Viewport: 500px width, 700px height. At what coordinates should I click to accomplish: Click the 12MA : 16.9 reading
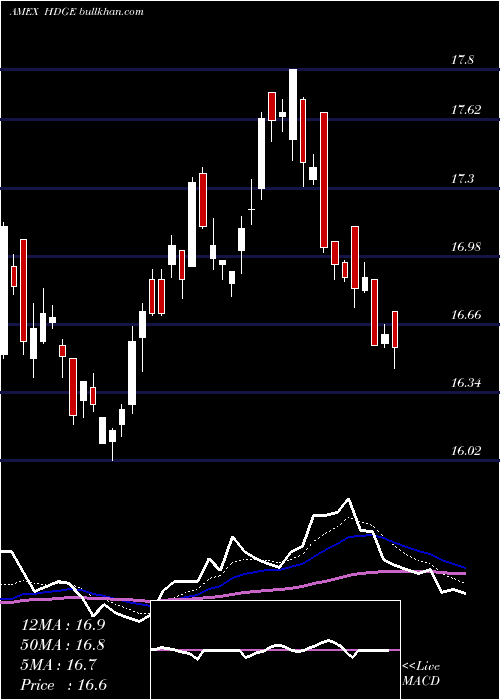coord(63,625)
